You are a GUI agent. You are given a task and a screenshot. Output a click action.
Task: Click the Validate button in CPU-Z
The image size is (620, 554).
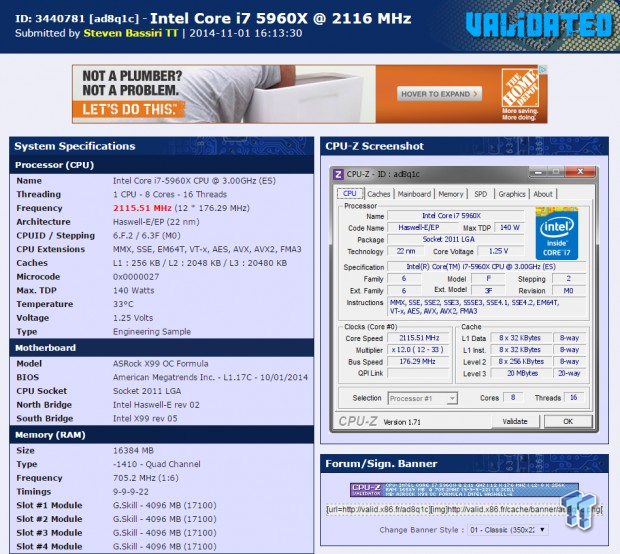tap(515, 422)
